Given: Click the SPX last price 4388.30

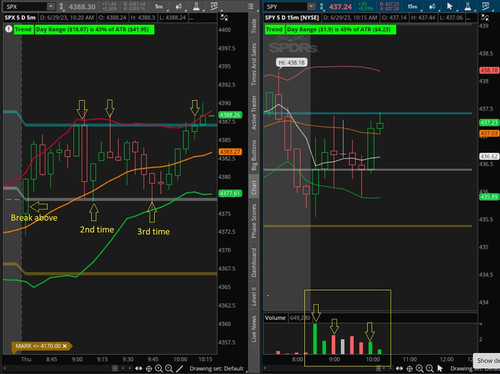Looking at the screenshot, I should tap(82, 6).
